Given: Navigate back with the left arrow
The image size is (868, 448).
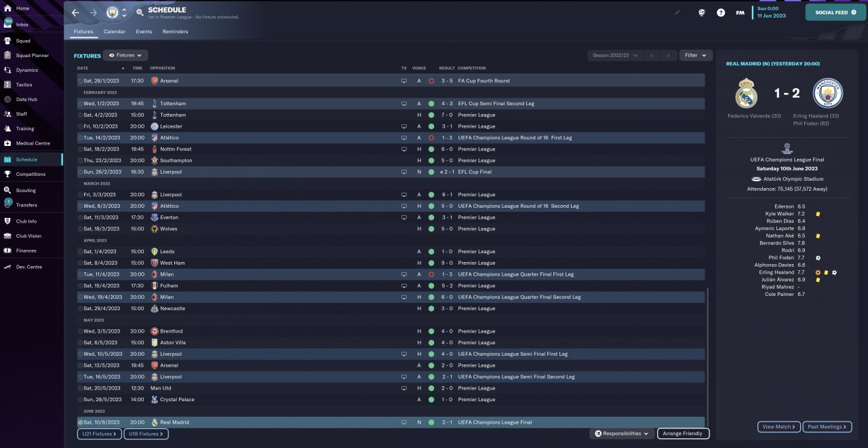Looking at the screenshot, I should 75,12.
